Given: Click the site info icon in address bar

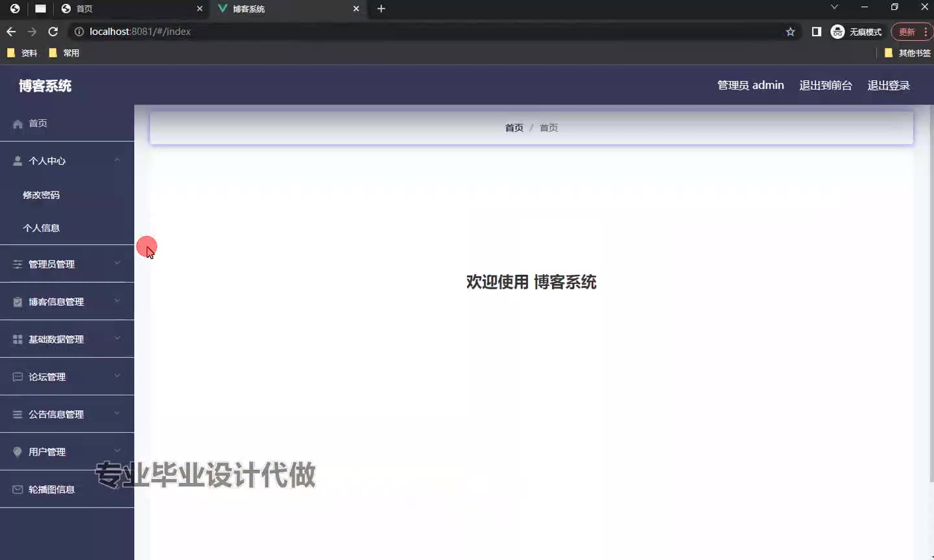Looking at the screenshot, I should (79, 32).
